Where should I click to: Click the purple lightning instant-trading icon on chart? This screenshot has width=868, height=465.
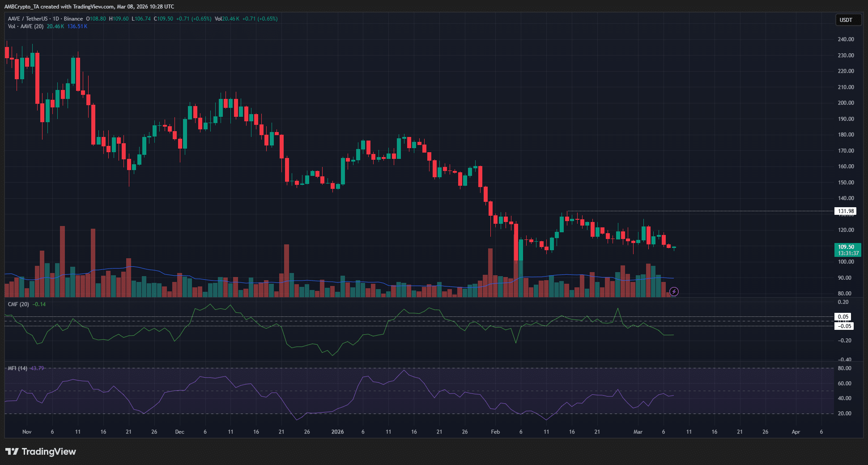click(675, 292)
